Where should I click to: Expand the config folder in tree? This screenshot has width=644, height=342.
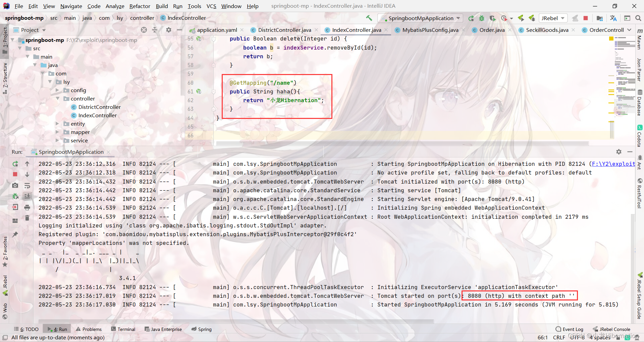pyautogui.click(x=57, y=90)
